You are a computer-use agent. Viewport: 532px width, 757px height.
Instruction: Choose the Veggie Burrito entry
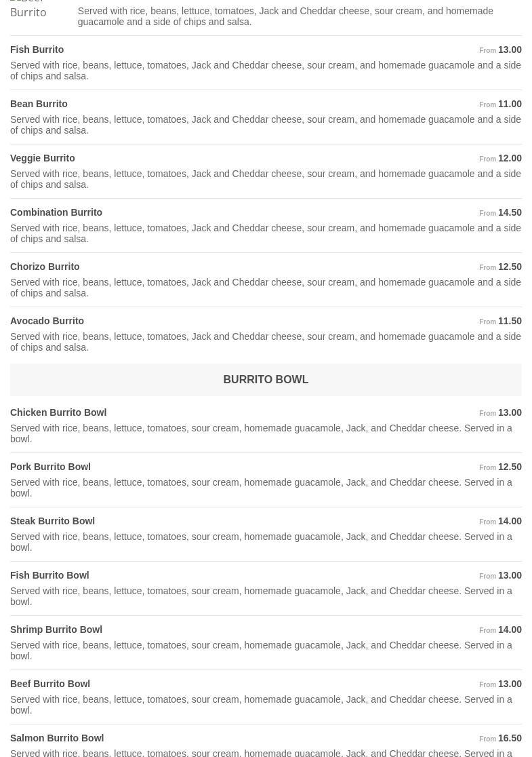(x=43, y=158)
